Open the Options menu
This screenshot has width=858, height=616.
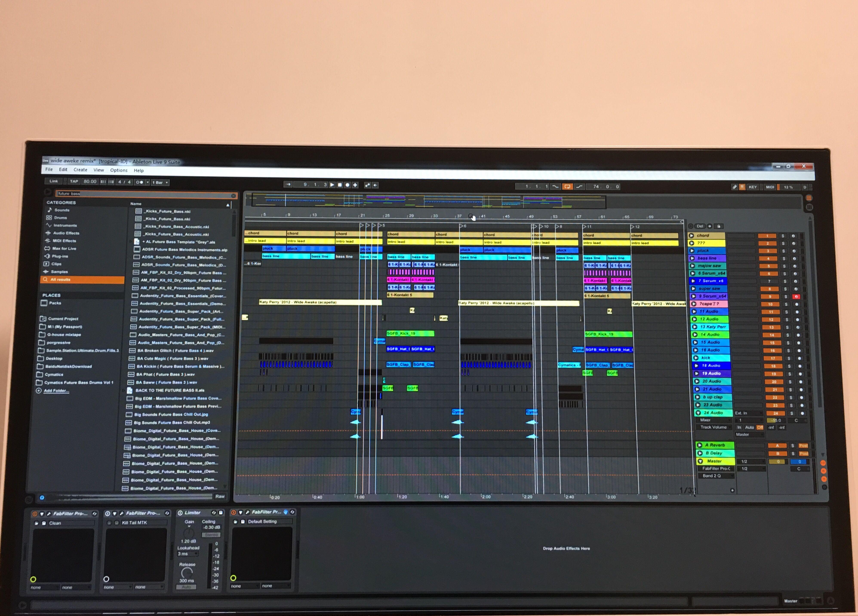click(x=119, y=170)
